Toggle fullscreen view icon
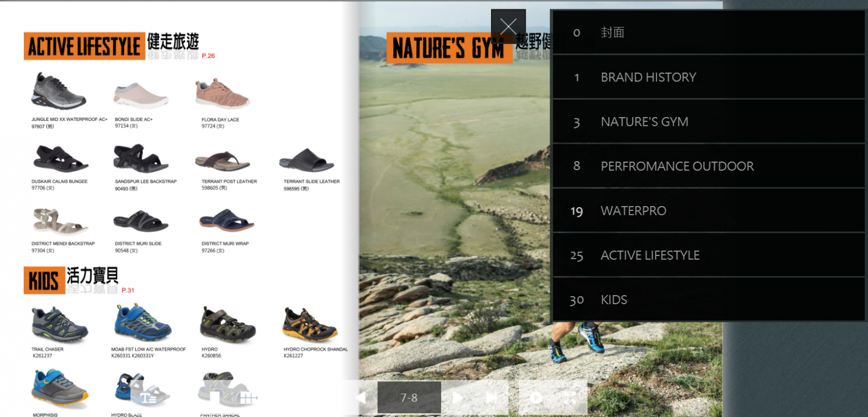Screen dimensions: 868x417 [x=570, y=398]
